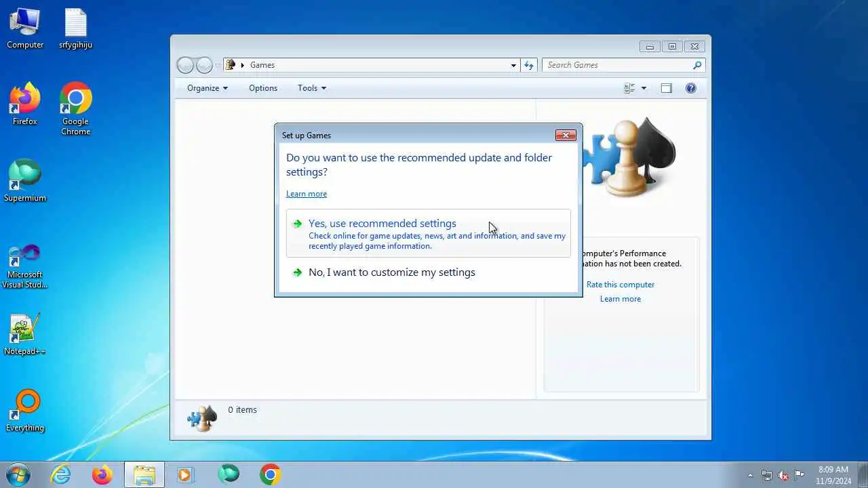Click the Show desktop button
The height and width of the screenshot is (488, 868).
pyautogui.click(x=863, y=474)
